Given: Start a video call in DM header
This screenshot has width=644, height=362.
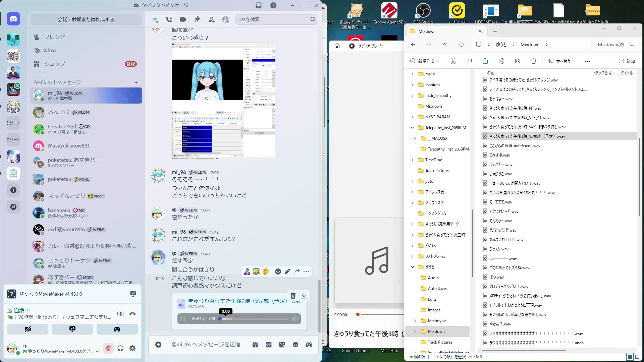Looking at the screenshot, I should 183,19.
